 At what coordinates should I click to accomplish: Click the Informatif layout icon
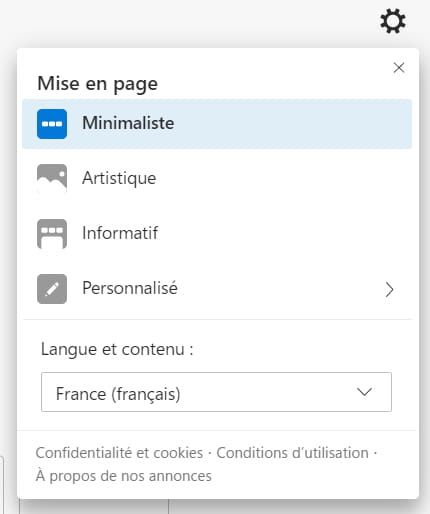(52, 234)
